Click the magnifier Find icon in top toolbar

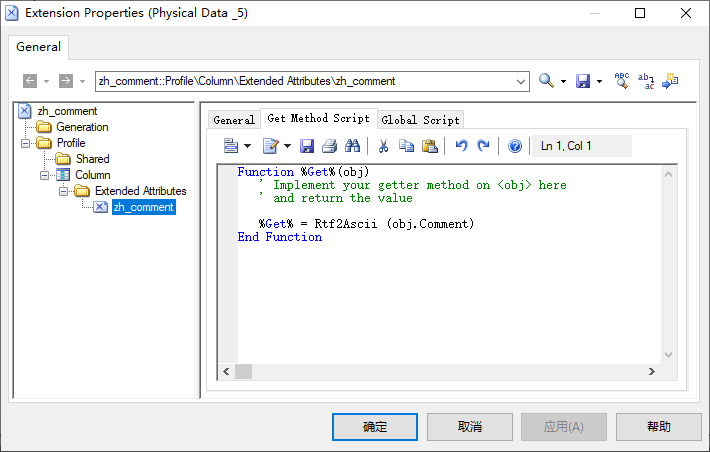[x=547, y=81]
